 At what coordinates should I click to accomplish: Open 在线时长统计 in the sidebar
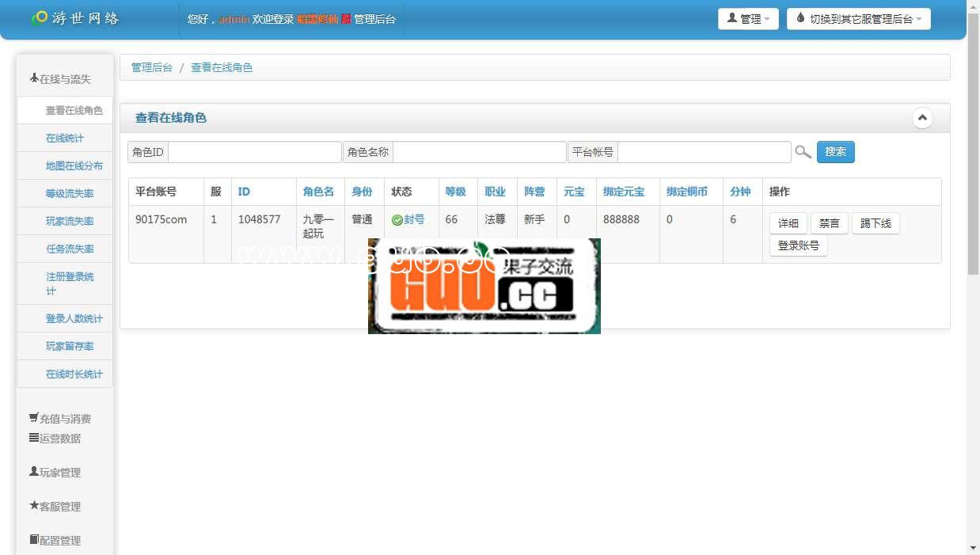(65, 374)
